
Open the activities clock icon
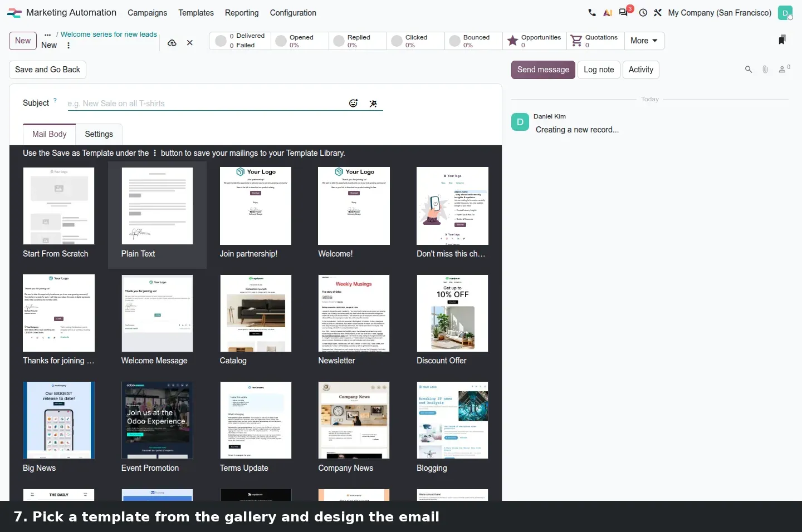[x=643, y=12]
